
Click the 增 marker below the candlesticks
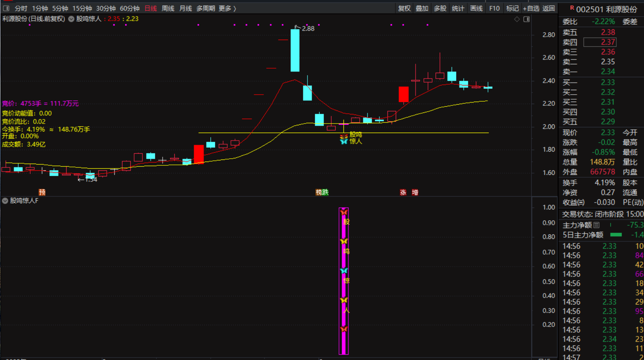point(415,192)
